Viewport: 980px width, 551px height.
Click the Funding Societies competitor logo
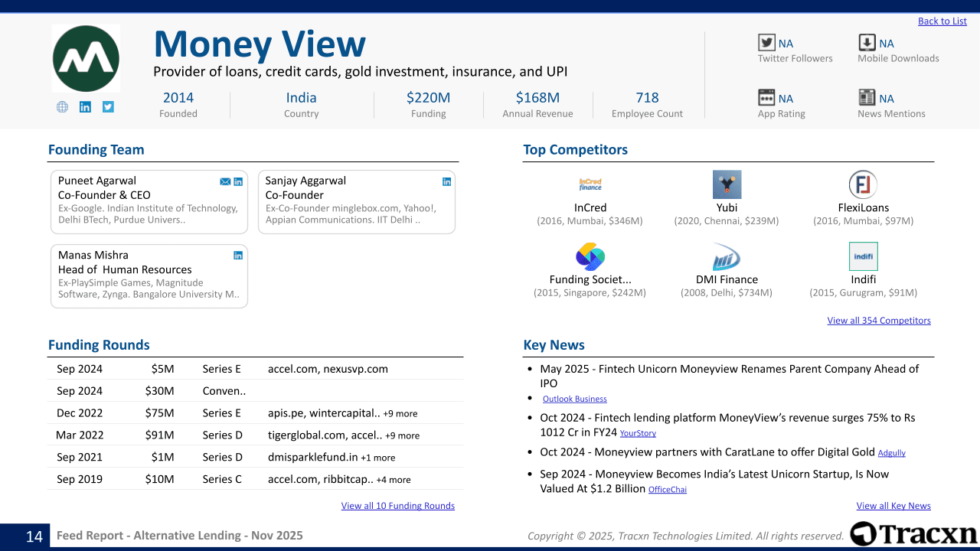[590, 256]
